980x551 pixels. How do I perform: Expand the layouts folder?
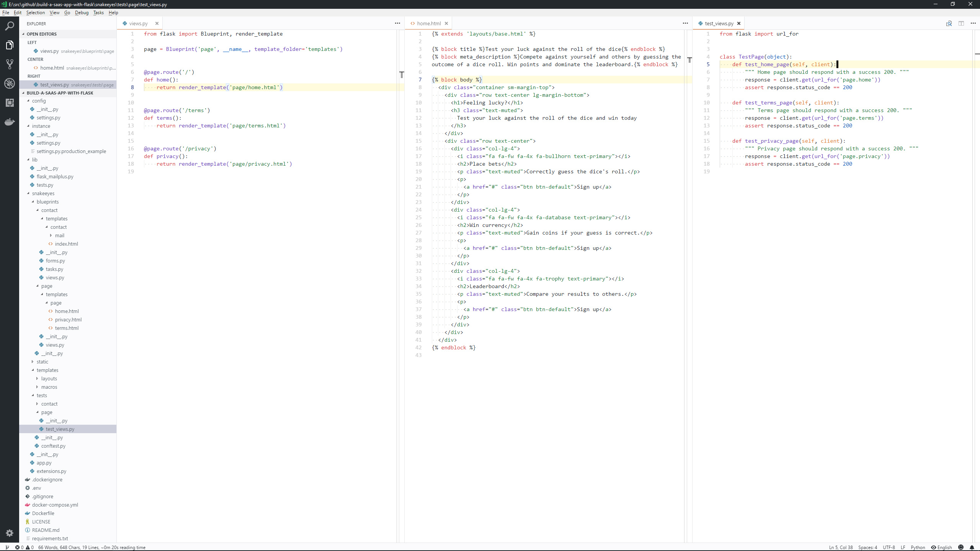pos(49,378)
